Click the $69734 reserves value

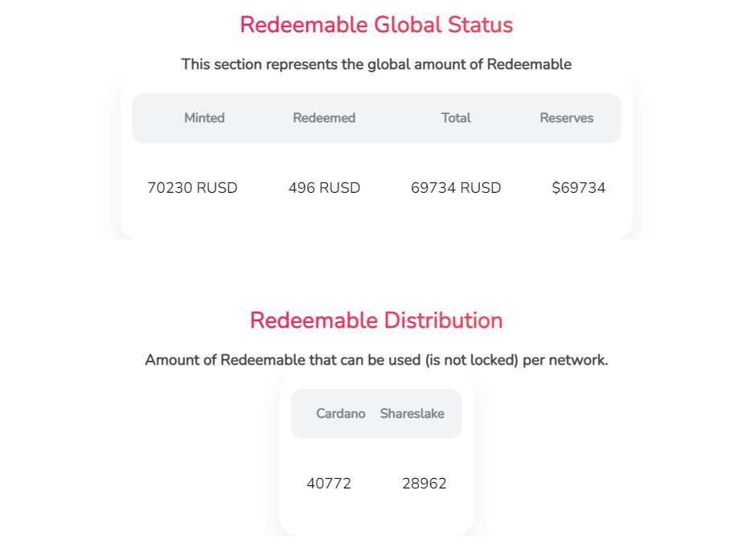[579, 188]
